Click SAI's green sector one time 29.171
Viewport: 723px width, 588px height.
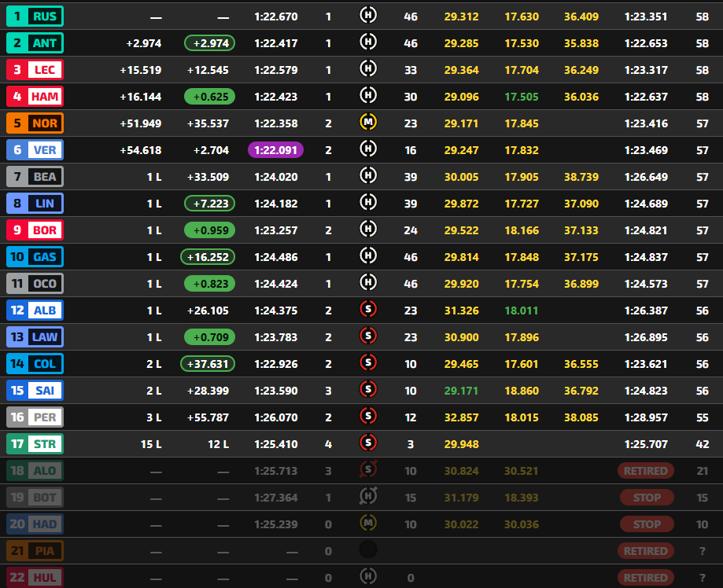[x=461, y=391]
